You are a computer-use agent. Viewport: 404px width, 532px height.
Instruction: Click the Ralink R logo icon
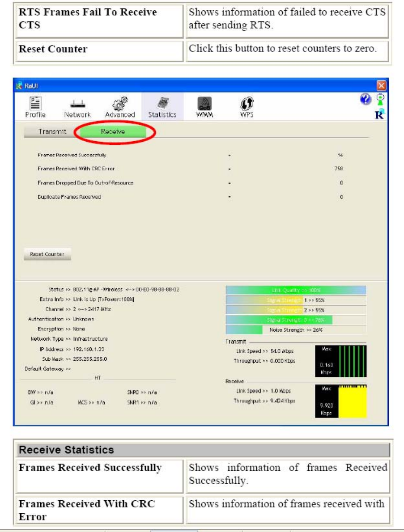click(x=379, y=114)
